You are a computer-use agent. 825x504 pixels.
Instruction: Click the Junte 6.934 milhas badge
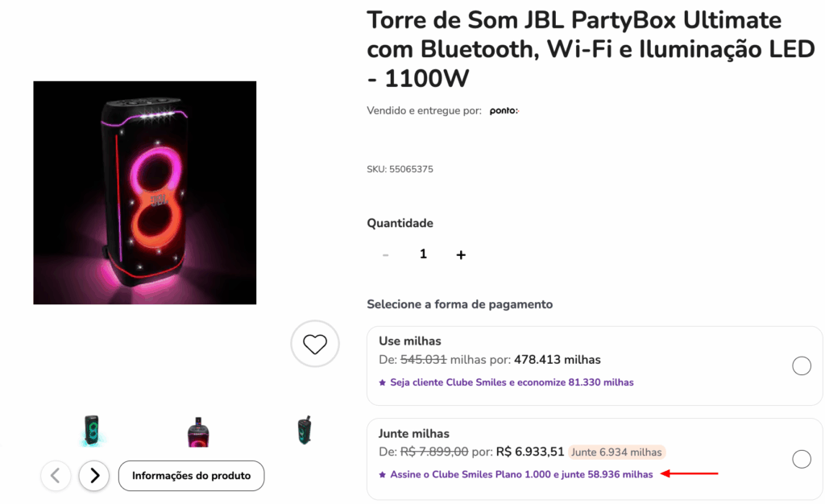pos(616,452)
